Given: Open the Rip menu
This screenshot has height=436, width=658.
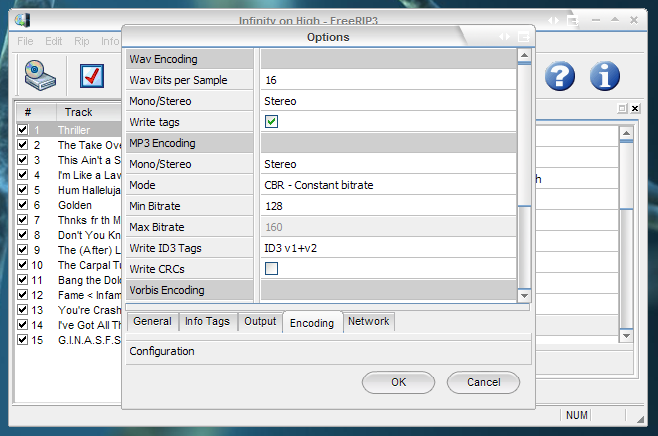Looking at the screenshot, I should tap(82, 41).
